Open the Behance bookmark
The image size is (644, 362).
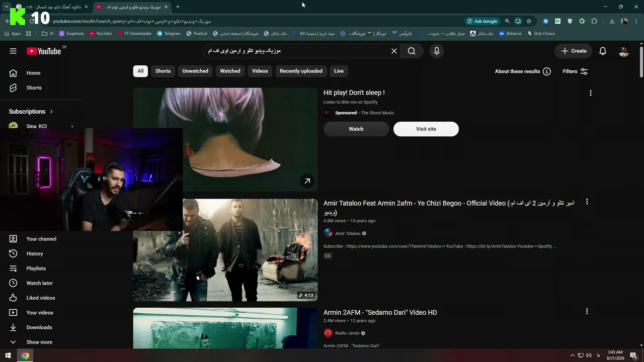point(510,34)
